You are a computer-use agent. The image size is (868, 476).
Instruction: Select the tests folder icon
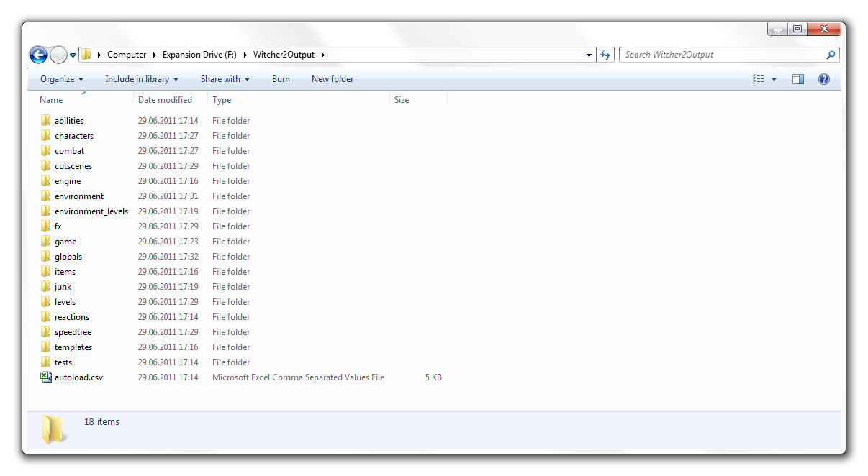tap(46, 362)
